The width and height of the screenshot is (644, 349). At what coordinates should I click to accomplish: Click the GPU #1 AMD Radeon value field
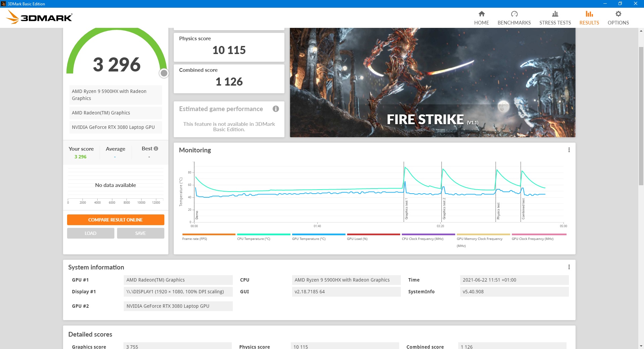tap(178, 280)
